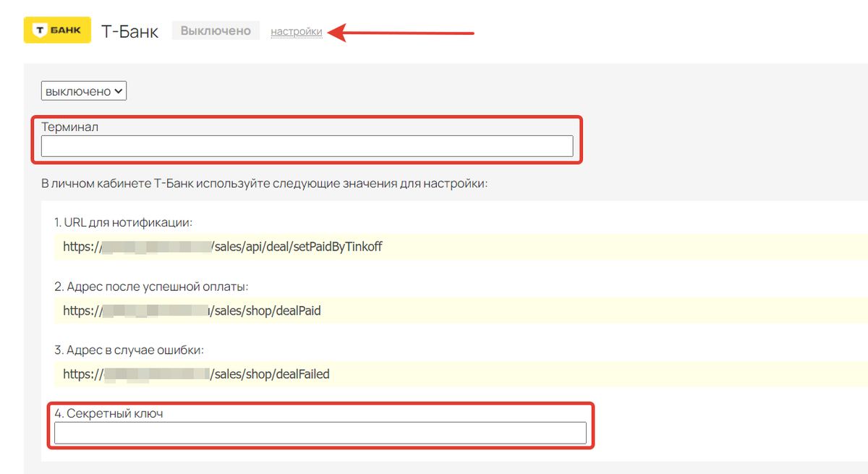Click the blurred domain in notification URL
This screenshot has height=474, width=868.
[x=156, y=247]
